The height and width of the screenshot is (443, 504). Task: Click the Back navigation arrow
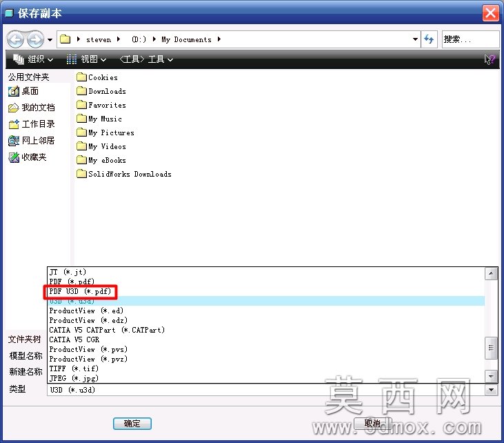15,39
